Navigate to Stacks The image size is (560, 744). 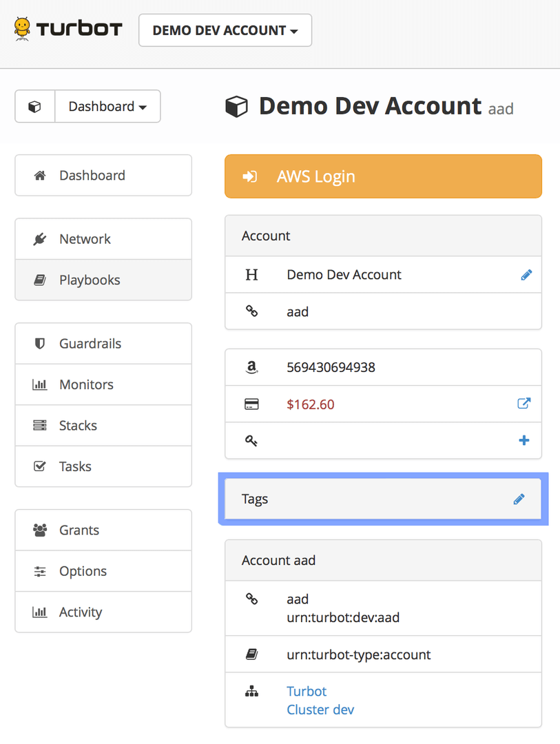click(103, 425)
